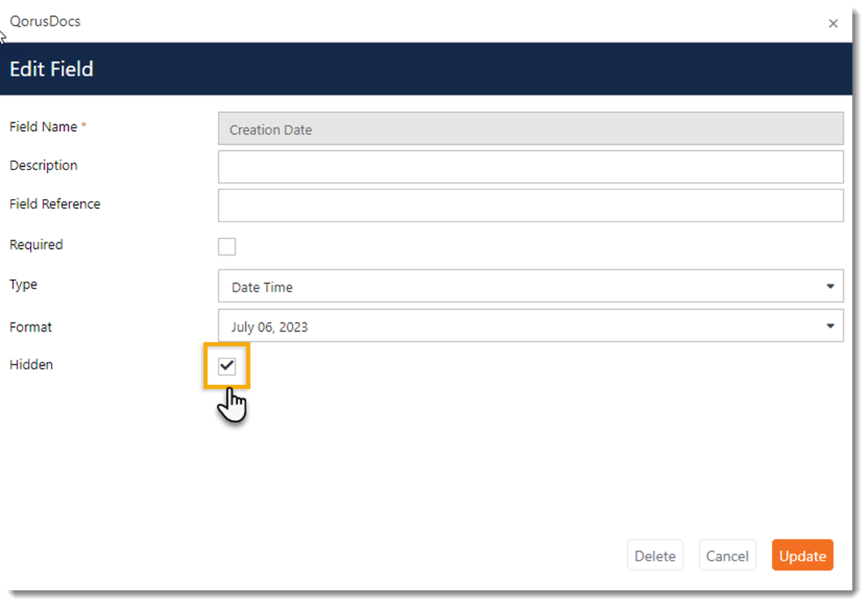This screenshot has height=606, width=868.
Task: Close the QorusDocs dialog window
Action: pos(833,24)
